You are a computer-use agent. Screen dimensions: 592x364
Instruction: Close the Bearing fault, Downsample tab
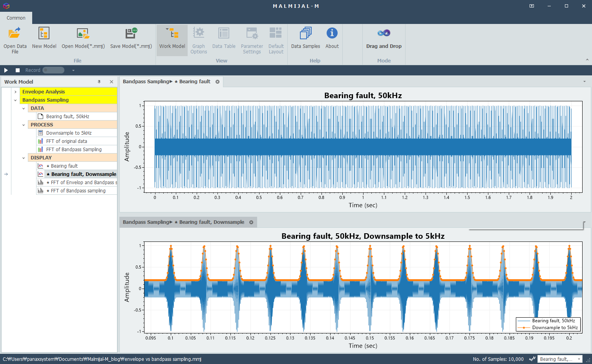click(251, 222)
